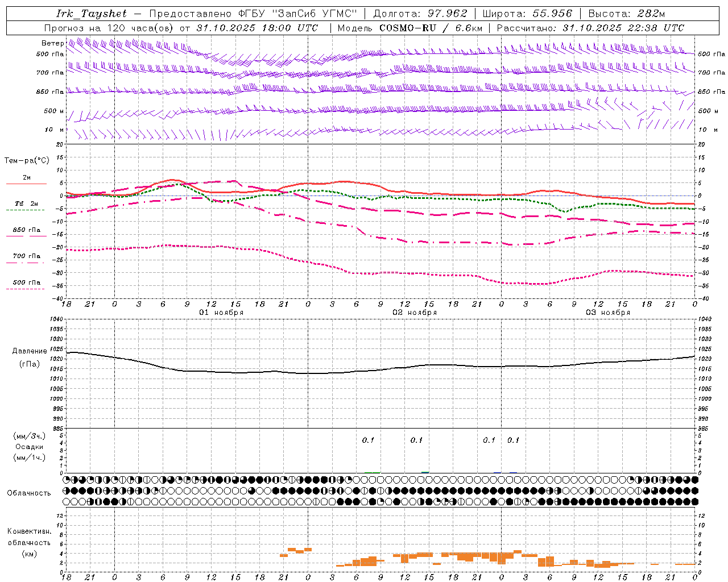Click the (гПа) pressure unit label
The image size is (728, 582).
[x=30, y=364]
